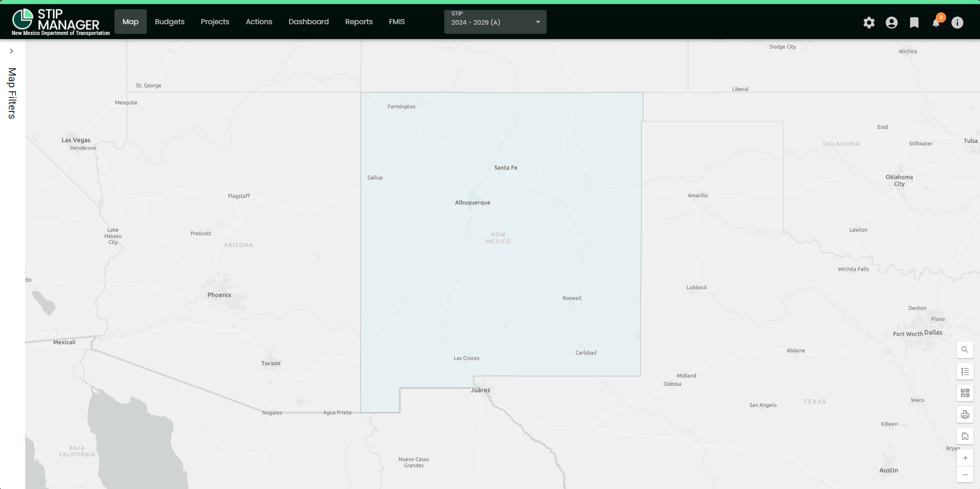Open saved bookmarks
The width and height of the screenshot is (980, 489).
tap(914, 23)
